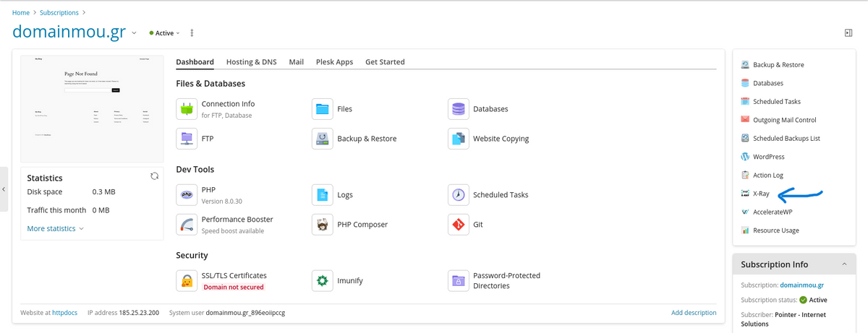Viewport: 868px width, 333px height.
Task: Click the domainmou.gr page heading
Action: tap(69, 33)
